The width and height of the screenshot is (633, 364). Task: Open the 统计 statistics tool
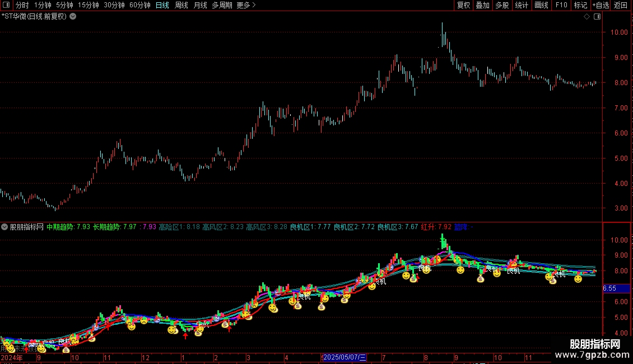pos(522,5)
